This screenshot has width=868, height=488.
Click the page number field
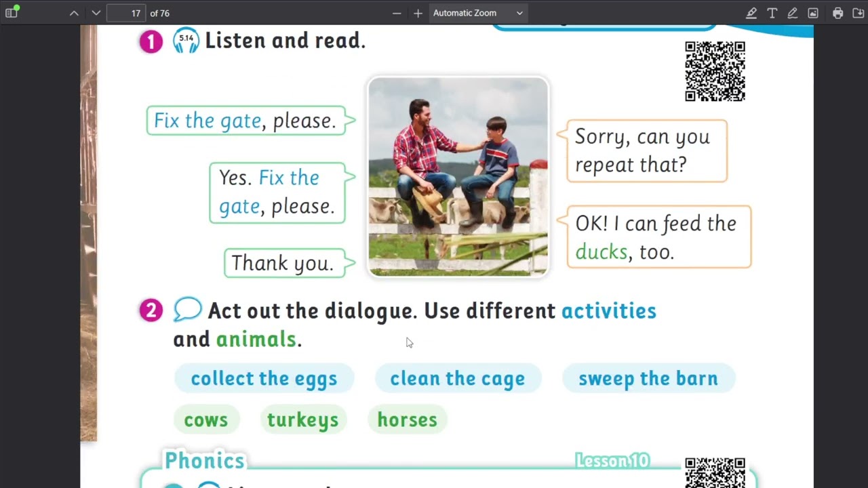click(126, 13)
